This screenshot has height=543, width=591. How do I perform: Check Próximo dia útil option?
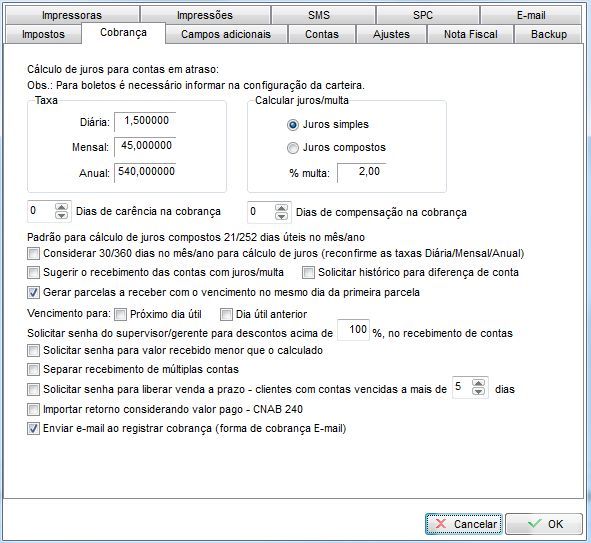pyautogui.click(x=120, y=314)
